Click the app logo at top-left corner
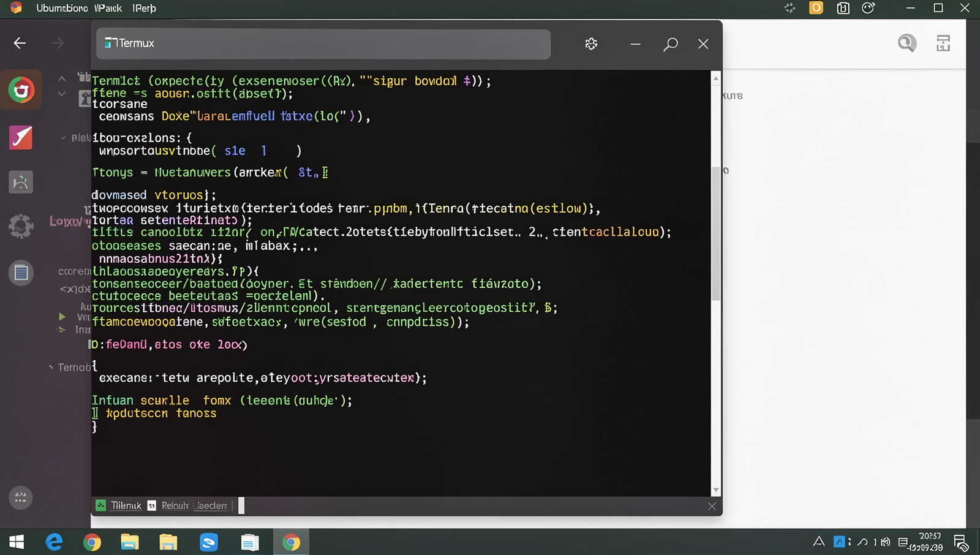Image resolution: width=980 pixels, height=555 pixels. coord(16,8)
